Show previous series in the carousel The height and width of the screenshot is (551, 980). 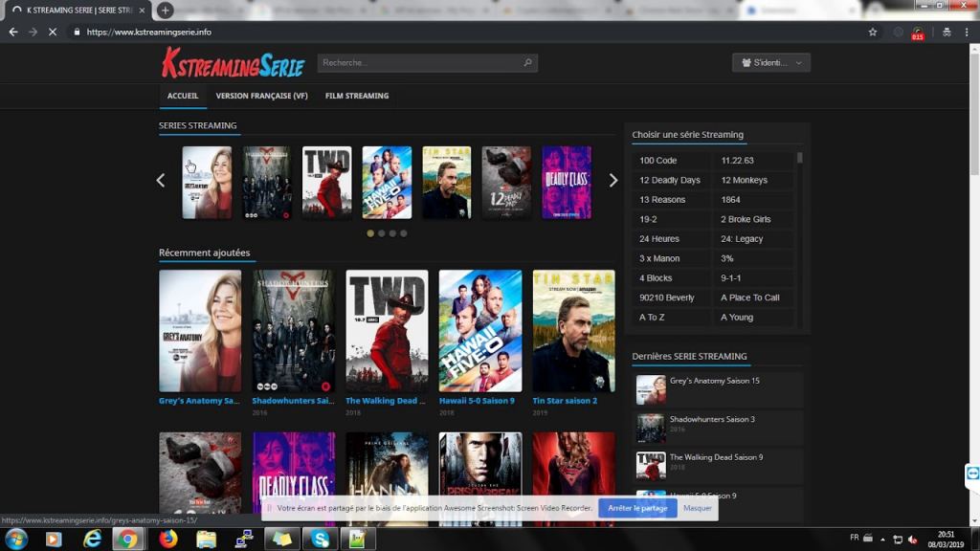point(161,181)
